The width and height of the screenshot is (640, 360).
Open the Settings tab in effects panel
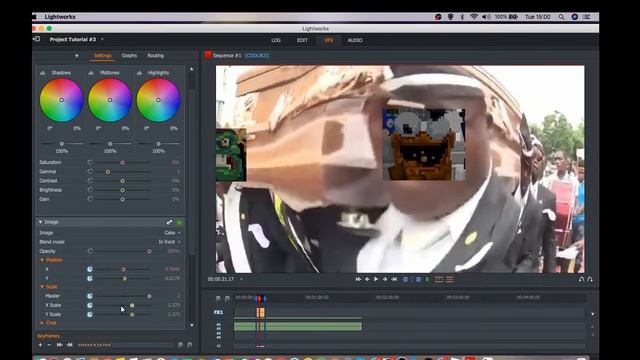tap(102, 56)
